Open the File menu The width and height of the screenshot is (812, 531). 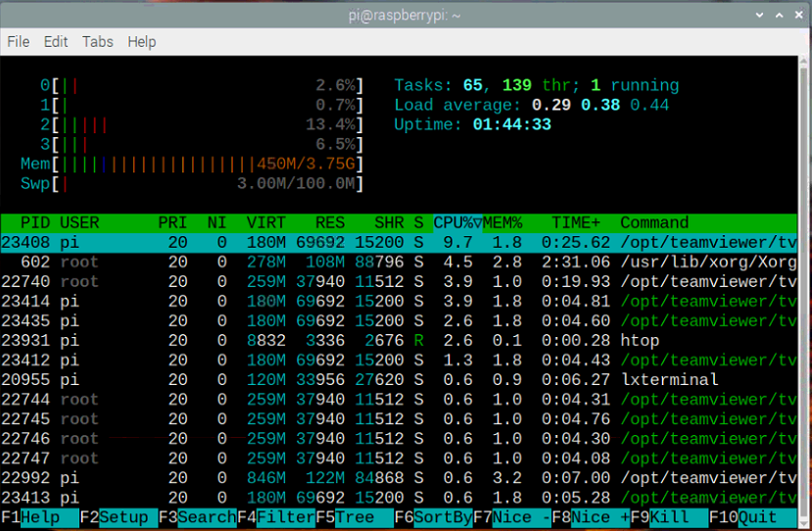(x=19, y=41)
